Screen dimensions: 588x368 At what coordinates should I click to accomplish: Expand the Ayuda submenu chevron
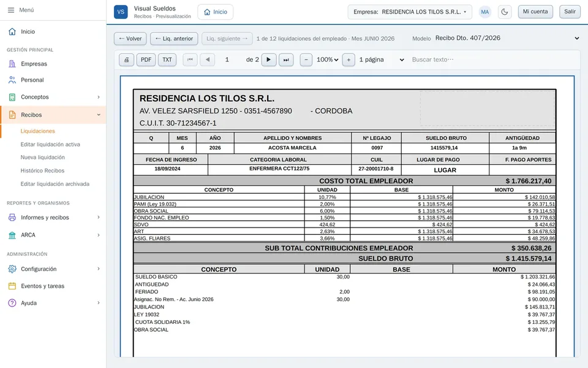[99, 303]
